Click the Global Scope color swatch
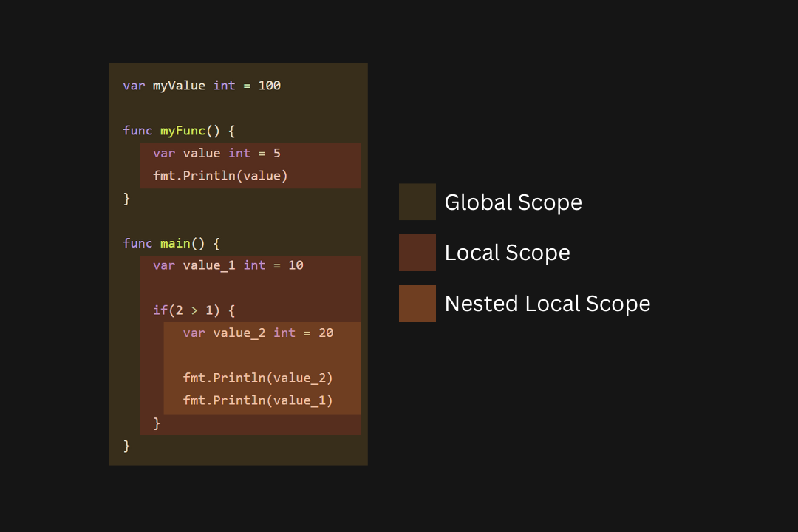 coord(417,202)
